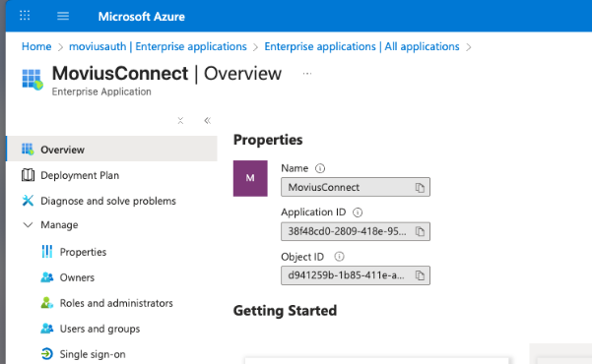Click the Application ID field

pos(356,231)
